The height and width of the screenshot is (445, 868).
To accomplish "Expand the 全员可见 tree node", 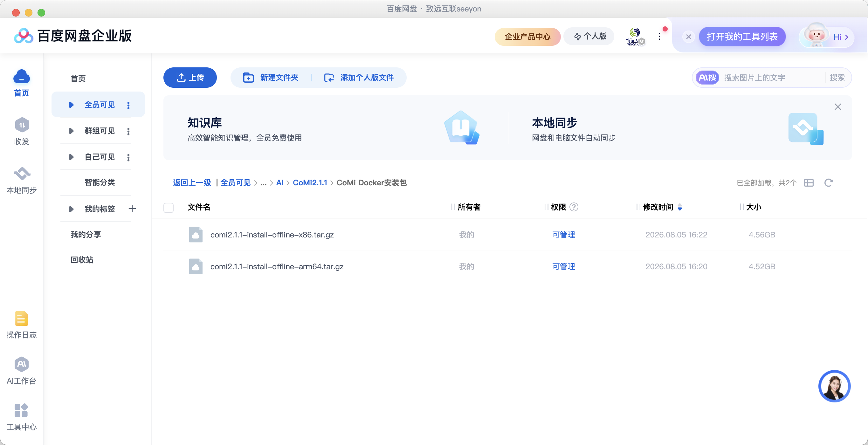I will click(x=71, y=105).
